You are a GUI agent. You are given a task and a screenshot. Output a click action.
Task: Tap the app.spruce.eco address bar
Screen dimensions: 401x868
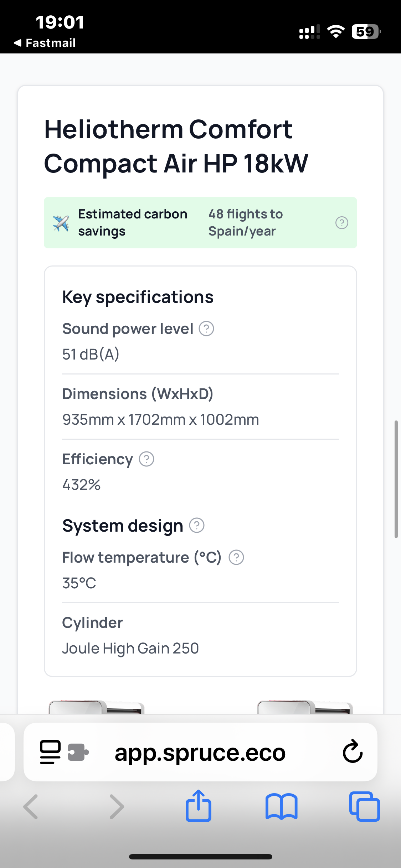coord(200,752)
